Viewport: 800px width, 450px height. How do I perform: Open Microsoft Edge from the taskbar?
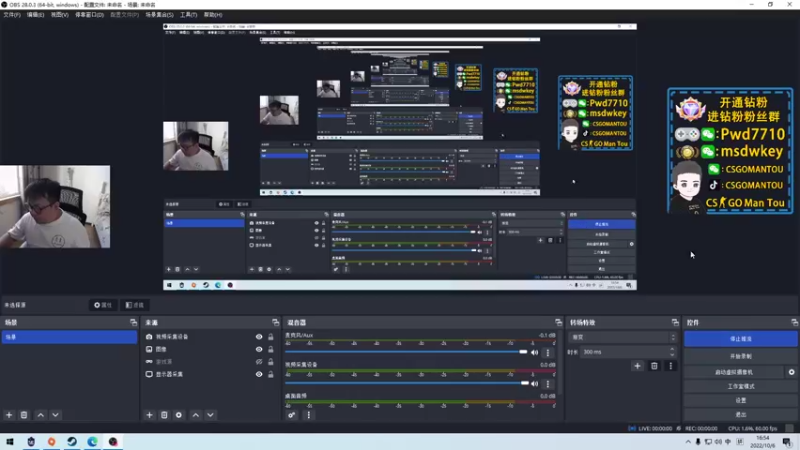[x=92, y=441]
